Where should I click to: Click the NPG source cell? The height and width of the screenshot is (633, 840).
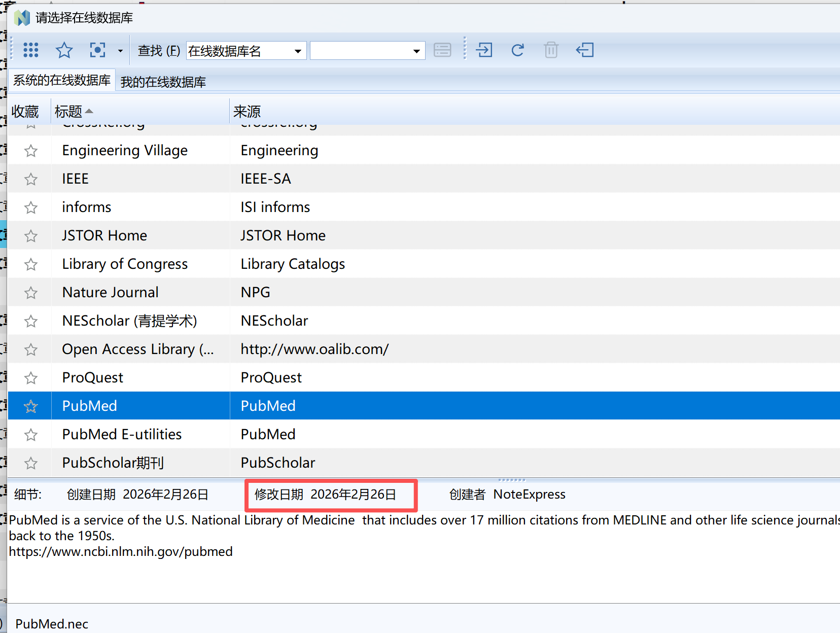coord(255,292)
